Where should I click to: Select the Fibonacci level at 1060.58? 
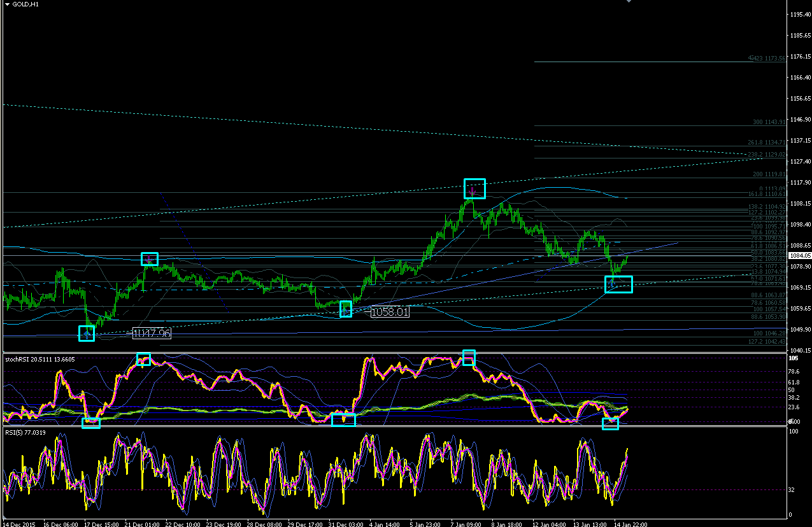pos(769,303)
